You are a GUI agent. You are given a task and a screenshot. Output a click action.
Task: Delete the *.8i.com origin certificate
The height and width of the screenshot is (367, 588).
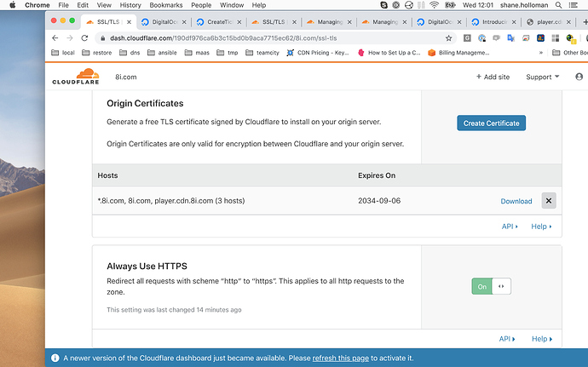pyautogui.click(x=549, y=201)
